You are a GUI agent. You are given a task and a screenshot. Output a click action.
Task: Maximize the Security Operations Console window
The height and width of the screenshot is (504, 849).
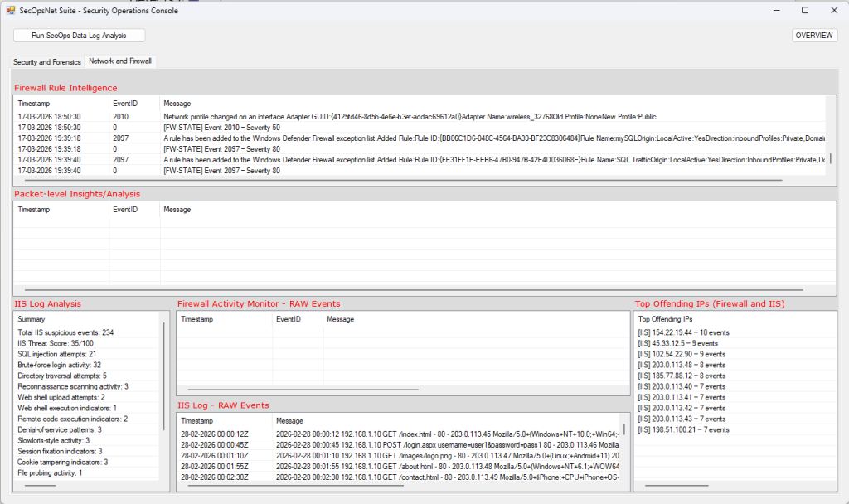(x=804, y=11)
